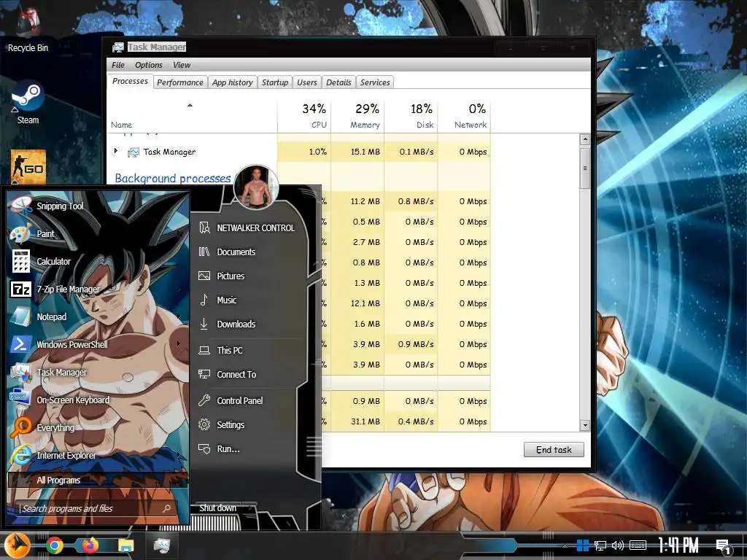This screenshot has width=747, height=560.
Task: Switch to Details tab
Action: tap(338, 82)
